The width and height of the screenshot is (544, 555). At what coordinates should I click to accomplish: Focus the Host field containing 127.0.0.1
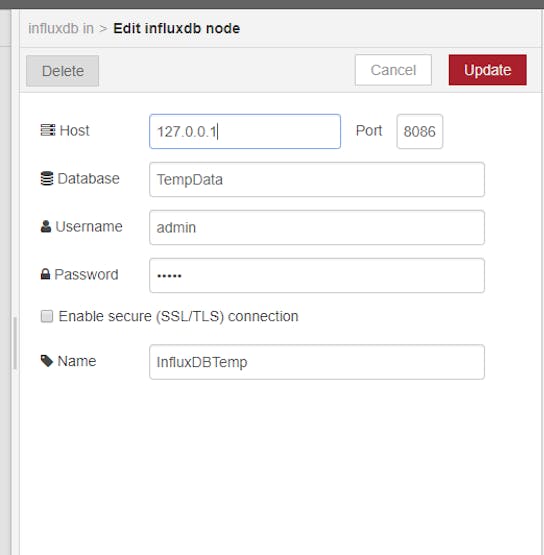(245, 131)
